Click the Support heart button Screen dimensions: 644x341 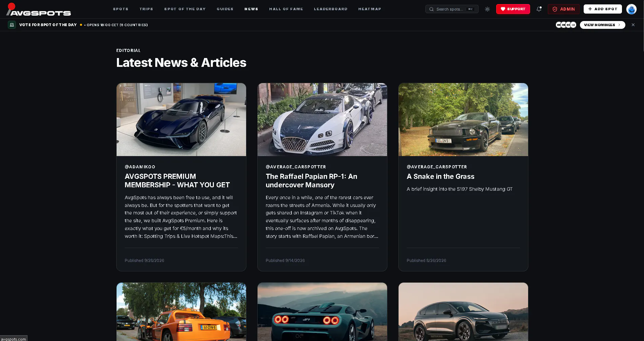point(513,9)
